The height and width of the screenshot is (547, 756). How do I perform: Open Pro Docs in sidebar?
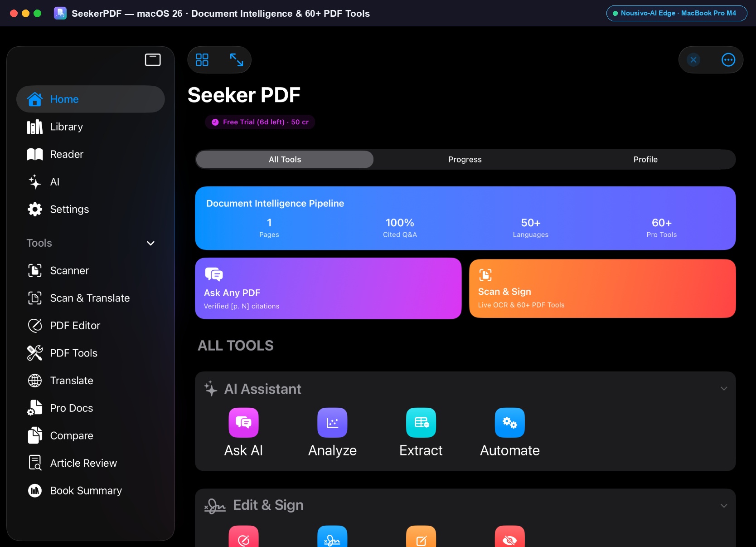point(91,408)
